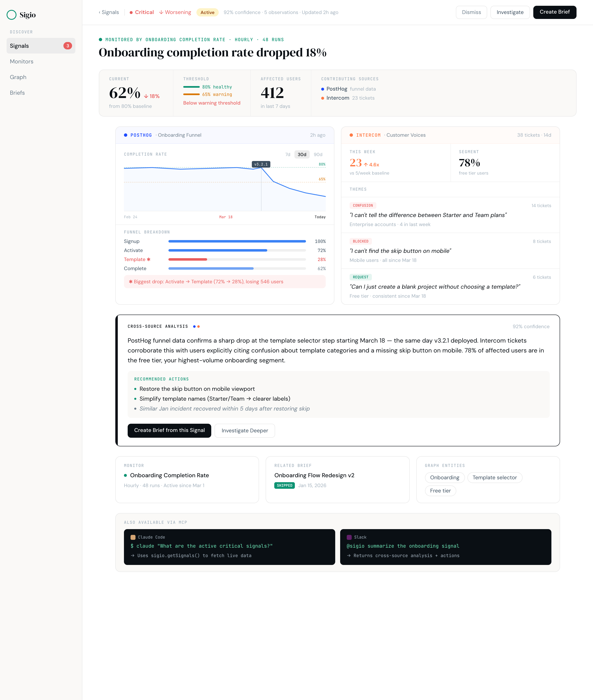Click the Slack icon in MCP section
Viewport: 593px width, 700px height.
350,537
